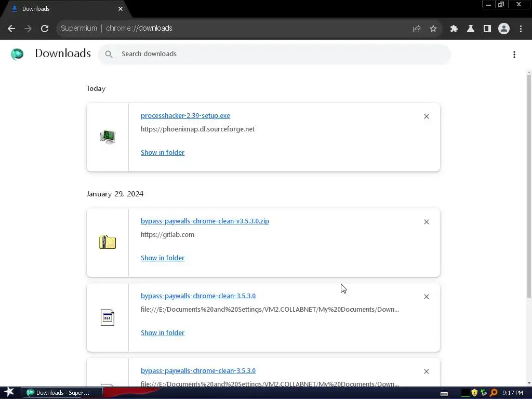Select the Downloads tab
This screenshot has height=399, width=532.
tap(66, 9)
